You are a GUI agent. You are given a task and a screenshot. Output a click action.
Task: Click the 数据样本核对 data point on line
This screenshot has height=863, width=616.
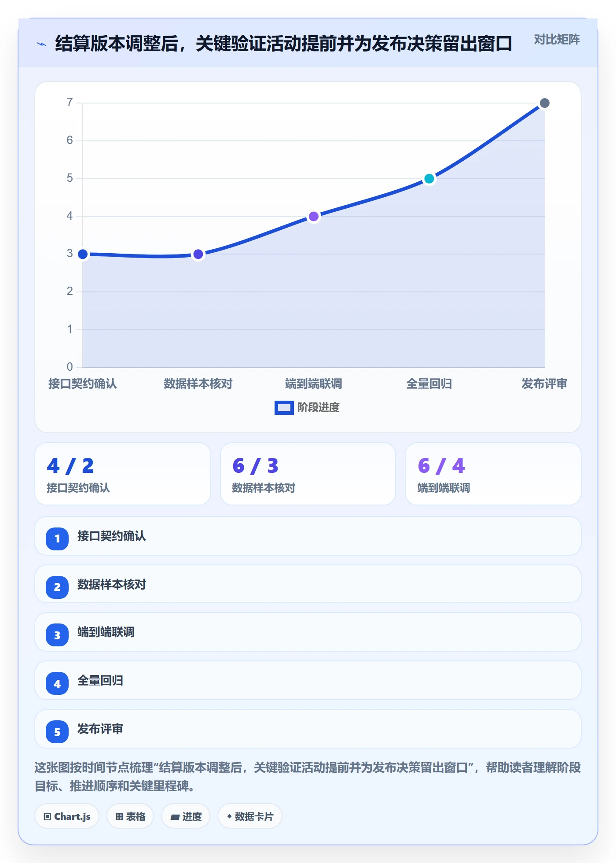pos(198,254)
